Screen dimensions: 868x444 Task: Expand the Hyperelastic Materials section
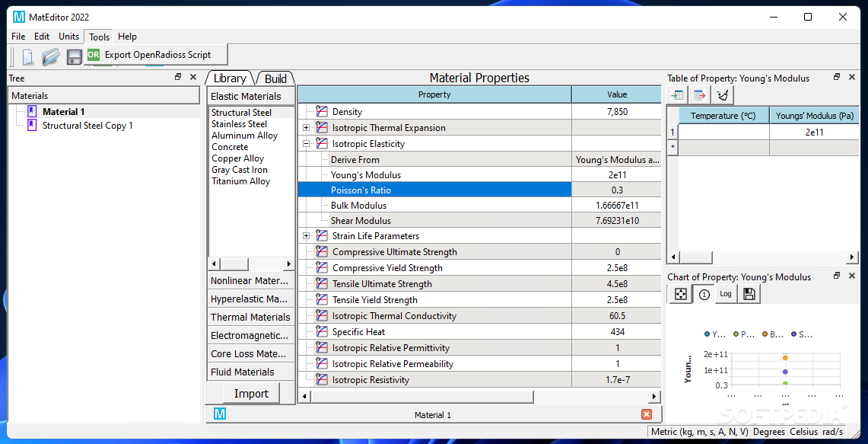[x=250, y=299]
